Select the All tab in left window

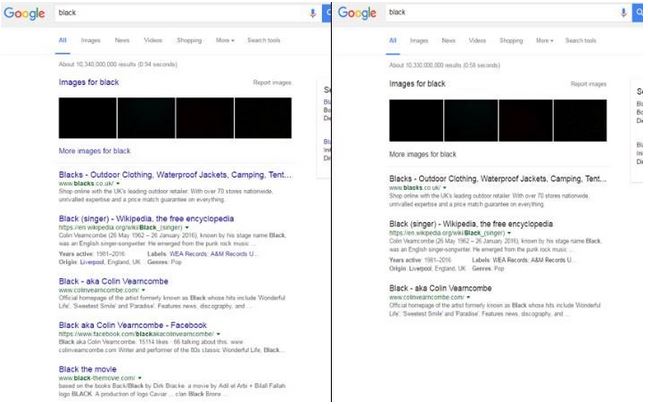62,40
